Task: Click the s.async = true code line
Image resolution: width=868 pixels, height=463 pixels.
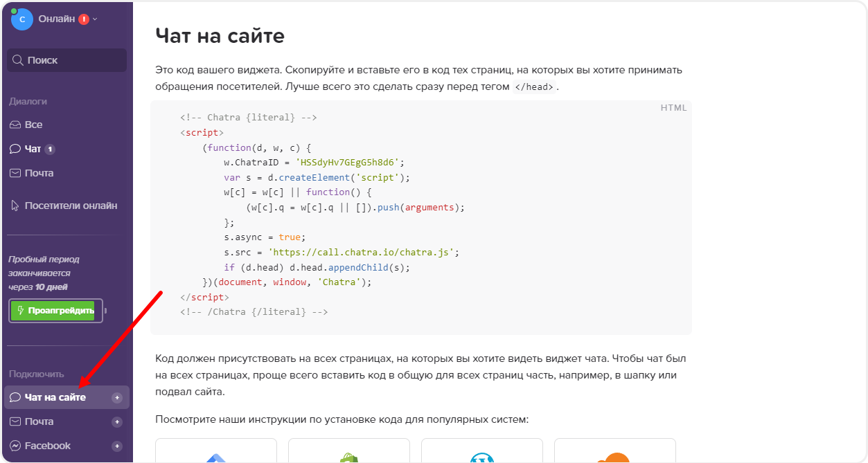Action: 265,237
